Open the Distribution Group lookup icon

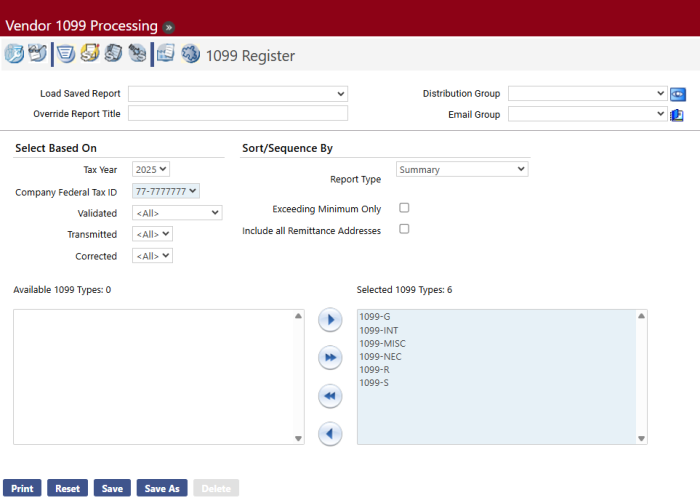tap(678, 94)
